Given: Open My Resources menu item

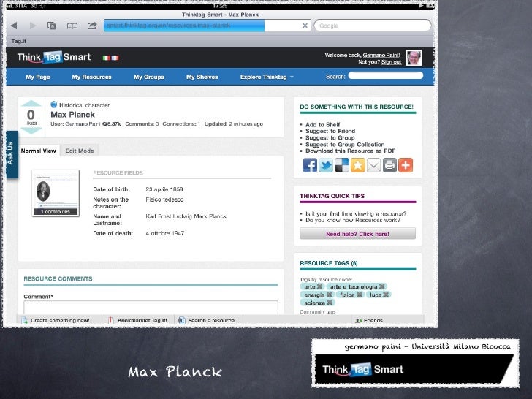Looking at the screenshot, I should pos(91,77).
